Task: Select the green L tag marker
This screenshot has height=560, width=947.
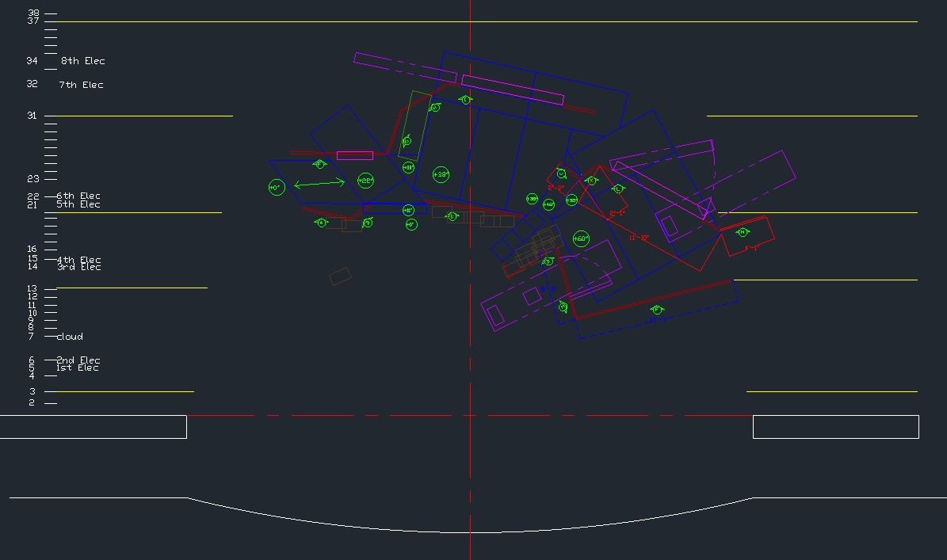Action: (618, 189)
